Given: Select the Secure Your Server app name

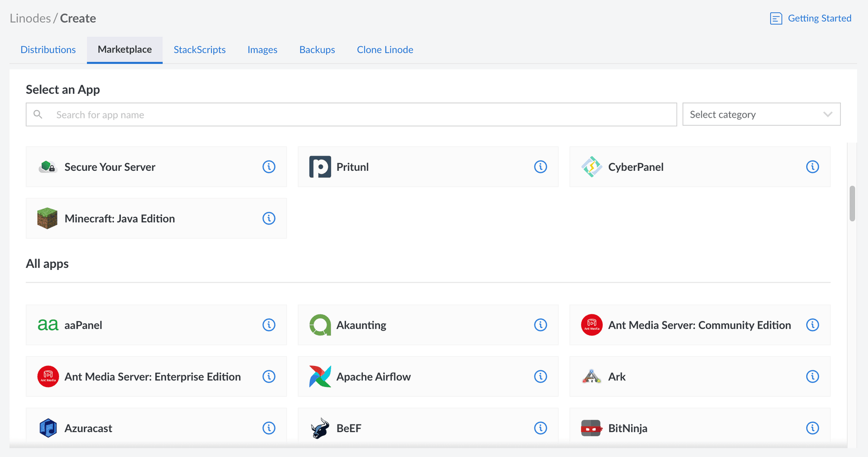Looking at the screenshot, I should pos(110,167).
